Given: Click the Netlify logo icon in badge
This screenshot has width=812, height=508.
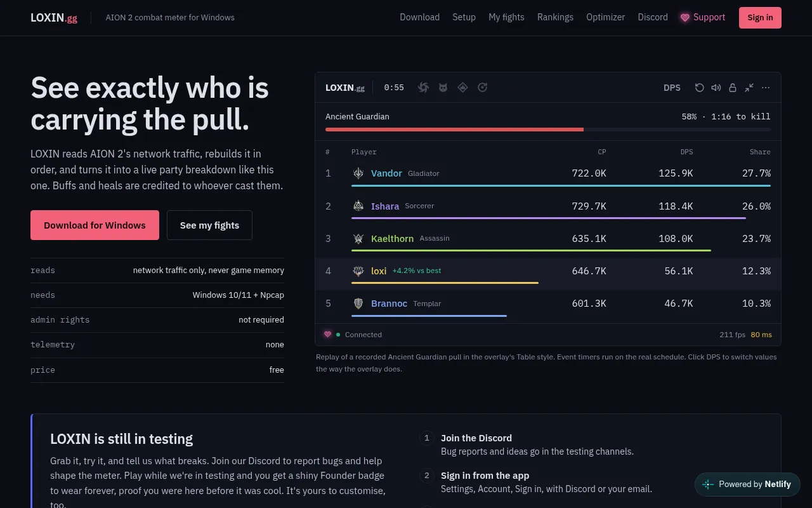Looking at the screenshot, I should coord(708,484).
